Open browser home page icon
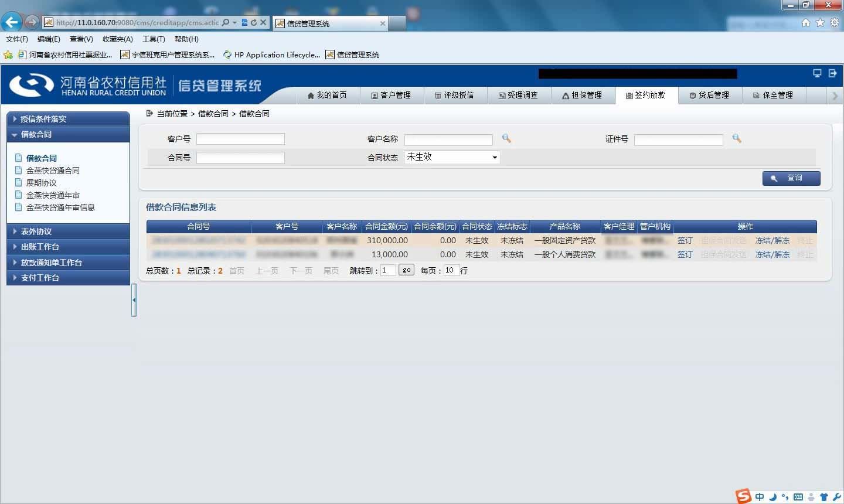The width and height of the screenshot is (844, 504). click(805, 22)
